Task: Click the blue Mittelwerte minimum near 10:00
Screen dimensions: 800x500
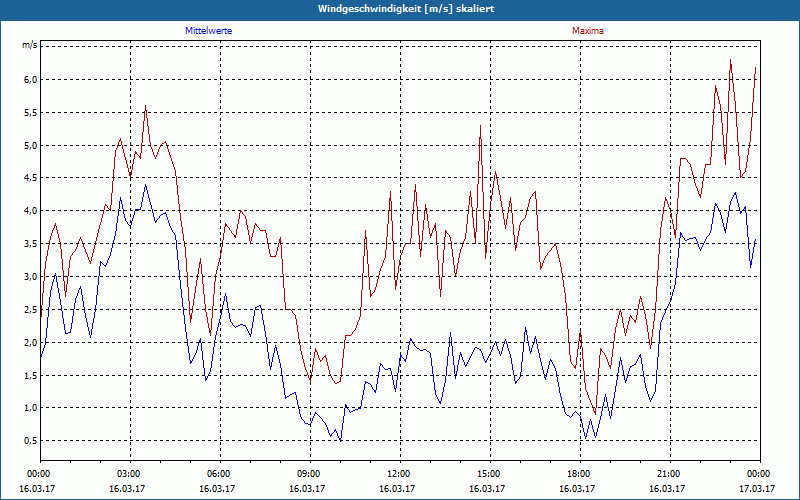Action: [x=340, y=440]
